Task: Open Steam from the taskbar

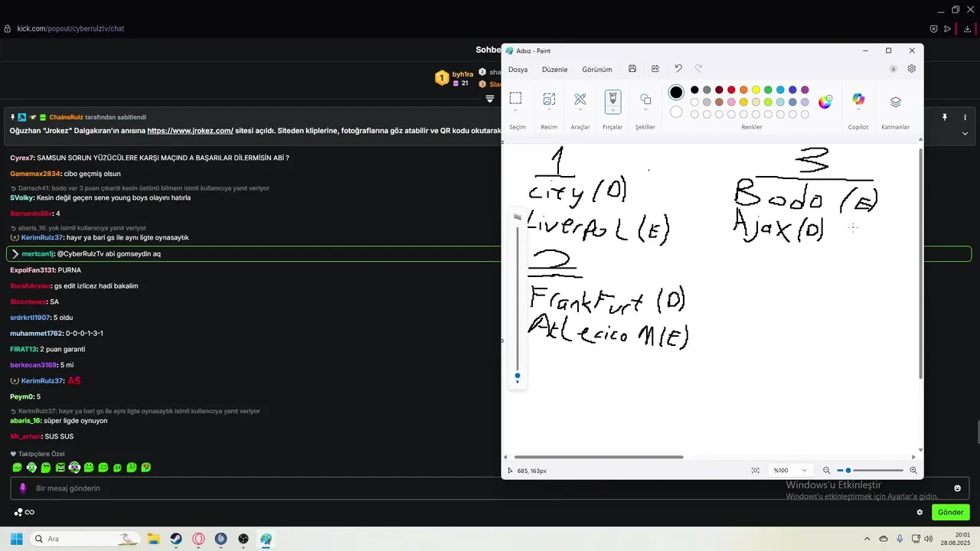Action: pos(176,539)
